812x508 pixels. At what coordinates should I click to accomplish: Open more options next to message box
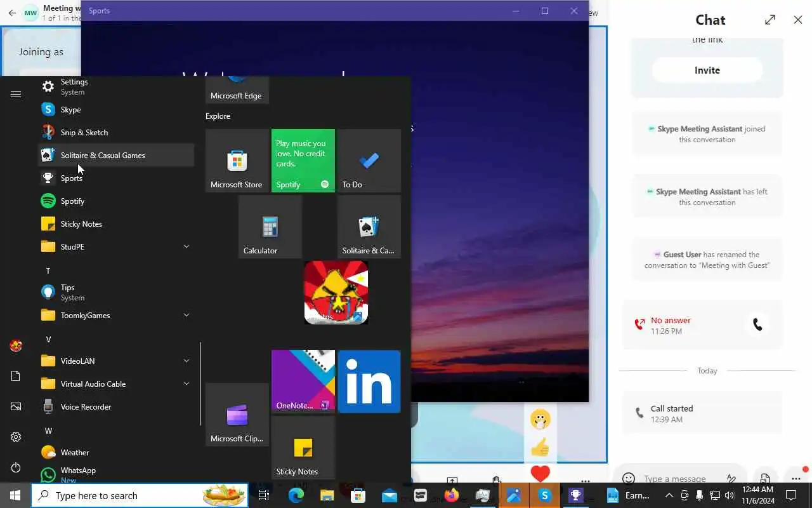(x=796, y=478)
